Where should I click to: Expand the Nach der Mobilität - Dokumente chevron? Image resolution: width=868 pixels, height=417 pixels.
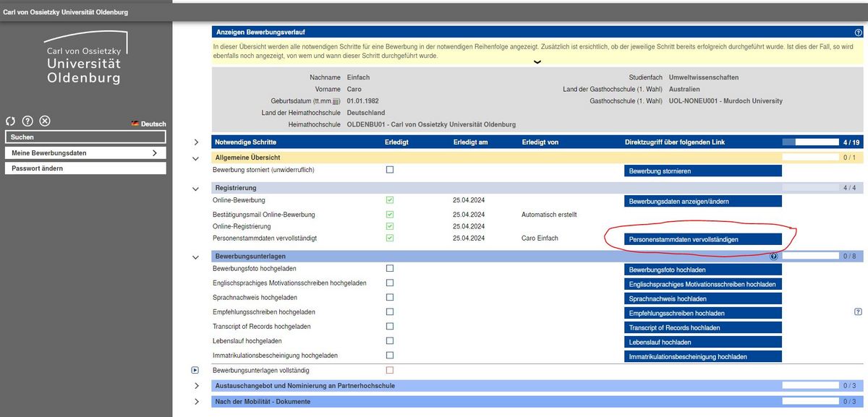click(196, 402)
